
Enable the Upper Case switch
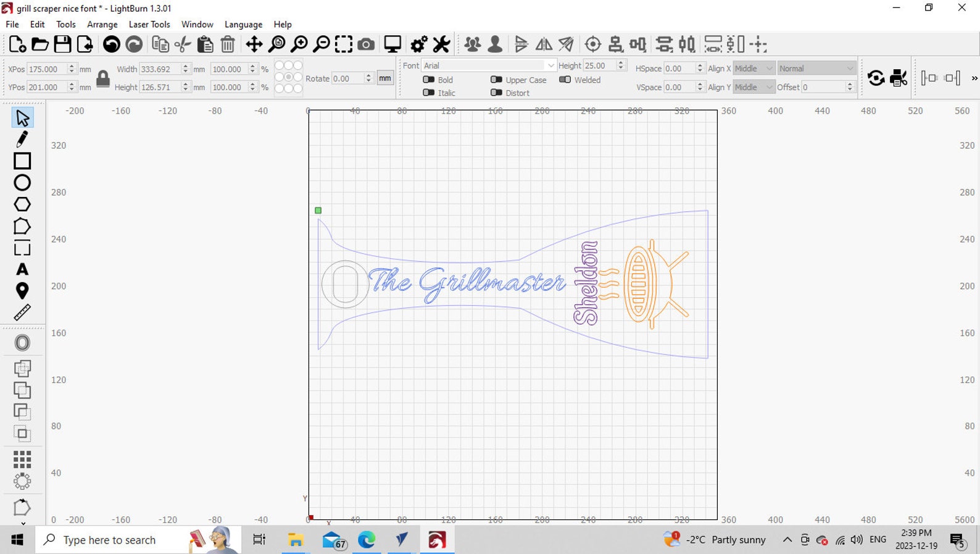coord(496,80)
